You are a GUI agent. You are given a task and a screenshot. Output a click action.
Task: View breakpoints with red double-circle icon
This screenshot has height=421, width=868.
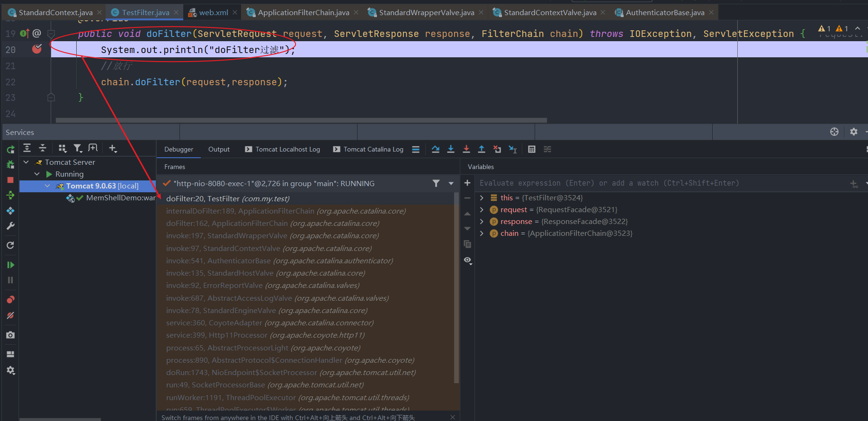10,300
